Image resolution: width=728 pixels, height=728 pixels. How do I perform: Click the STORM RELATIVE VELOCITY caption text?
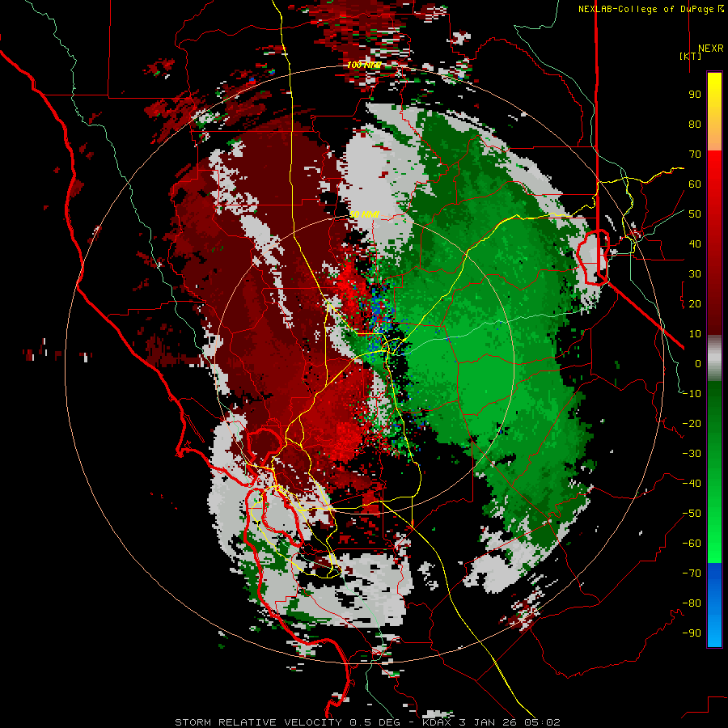tap(258, 722)
